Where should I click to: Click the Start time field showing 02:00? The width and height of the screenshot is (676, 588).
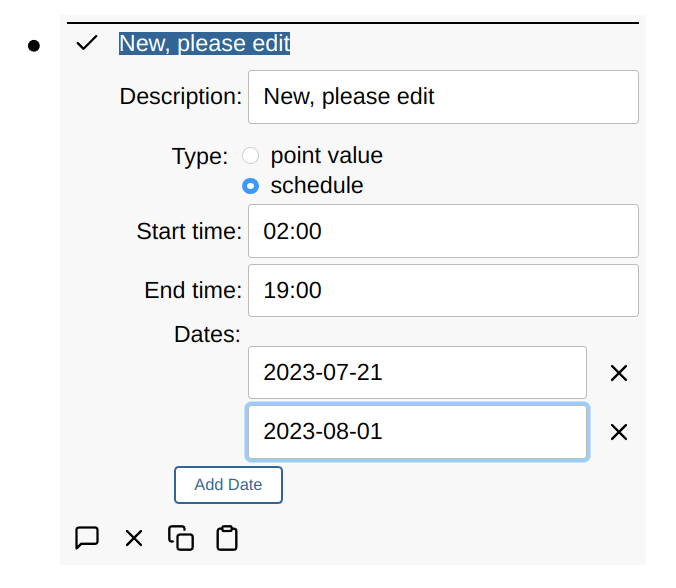pos(442,231)
